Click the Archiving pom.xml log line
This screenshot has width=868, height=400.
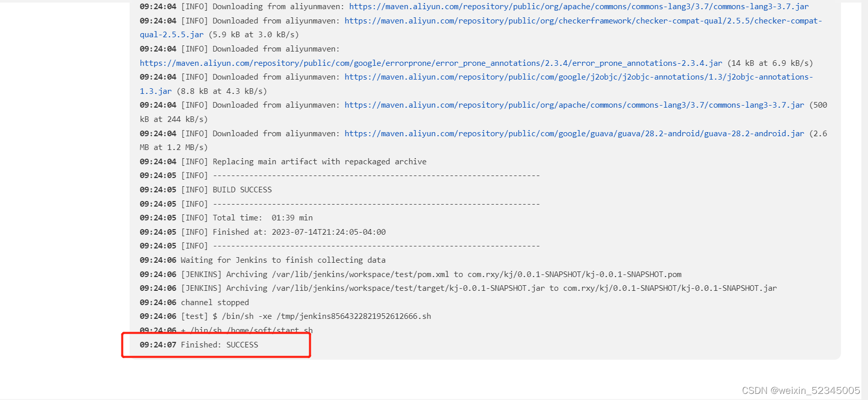coord(411,274)
